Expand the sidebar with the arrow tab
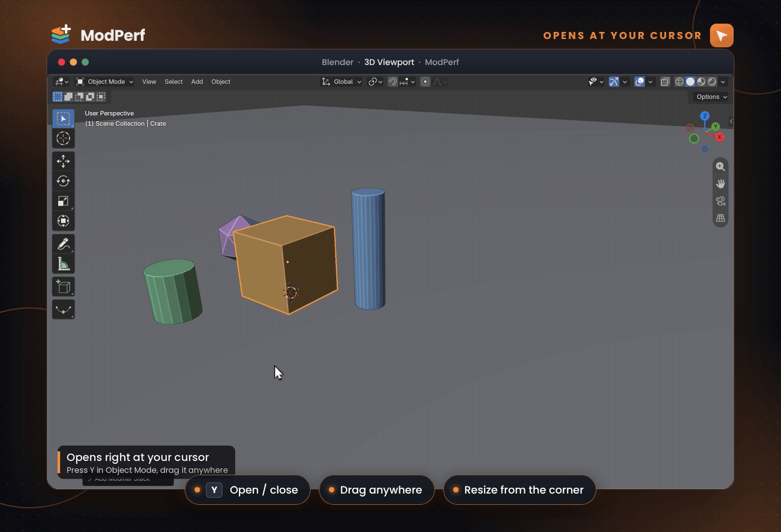 point(731,121)
